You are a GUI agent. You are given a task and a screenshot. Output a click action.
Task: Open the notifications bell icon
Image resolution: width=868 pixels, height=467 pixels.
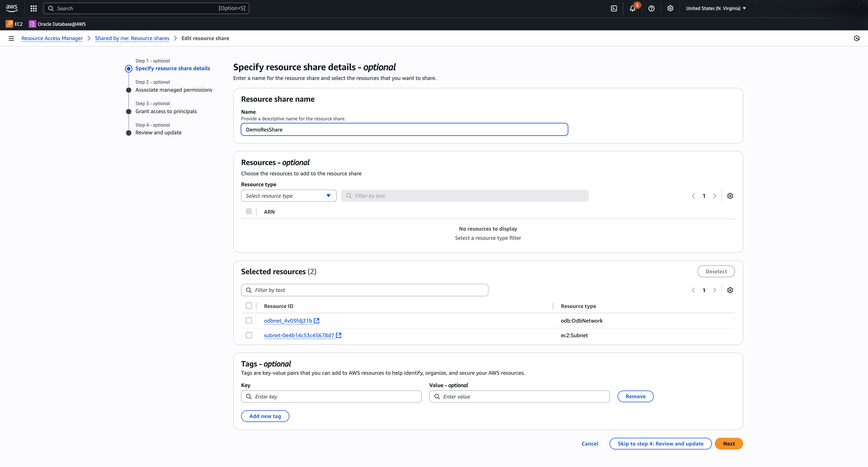point(632,8)
